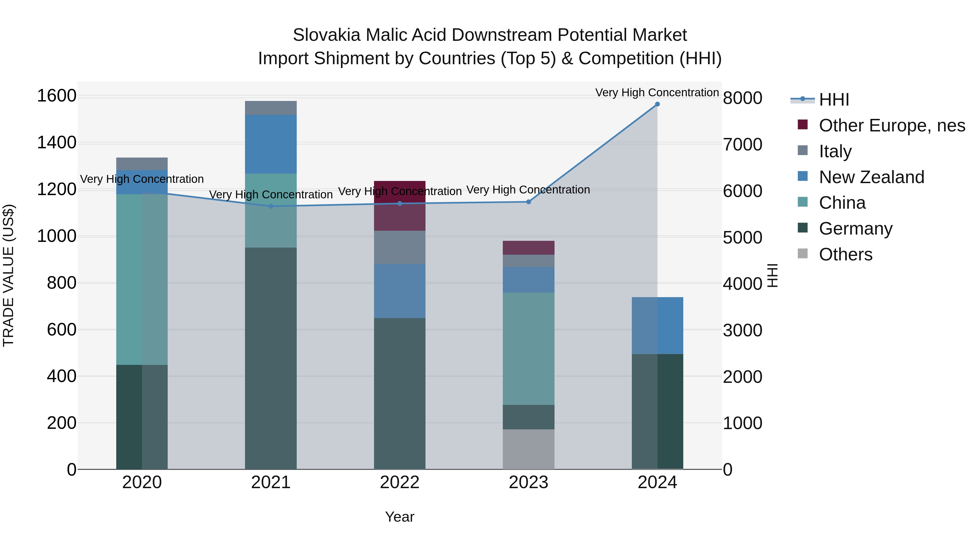Click 2020 'Very High Concentration' annotation
The width and height of the screenshot is (980, 551).
(142, 179)
